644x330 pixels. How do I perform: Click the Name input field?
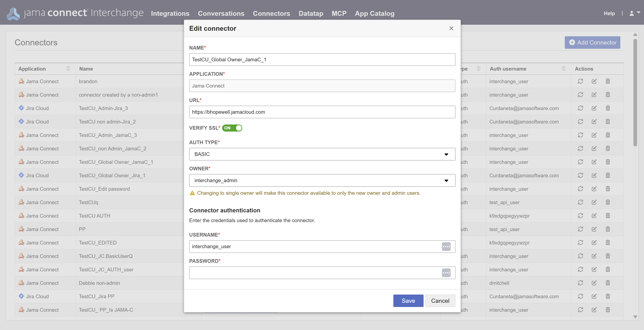pos(322,59)
